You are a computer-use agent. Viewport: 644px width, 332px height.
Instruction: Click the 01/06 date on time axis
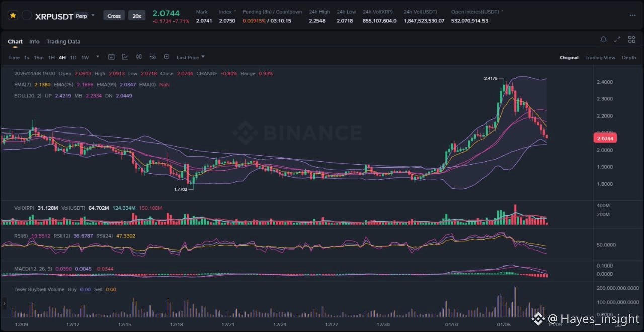tap(504, 324)
